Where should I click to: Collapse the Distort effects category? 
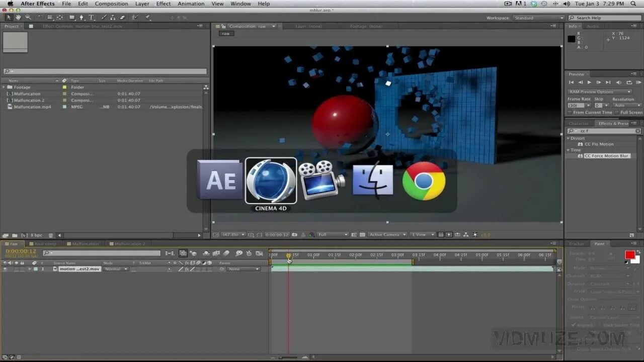tap(569, 138)
